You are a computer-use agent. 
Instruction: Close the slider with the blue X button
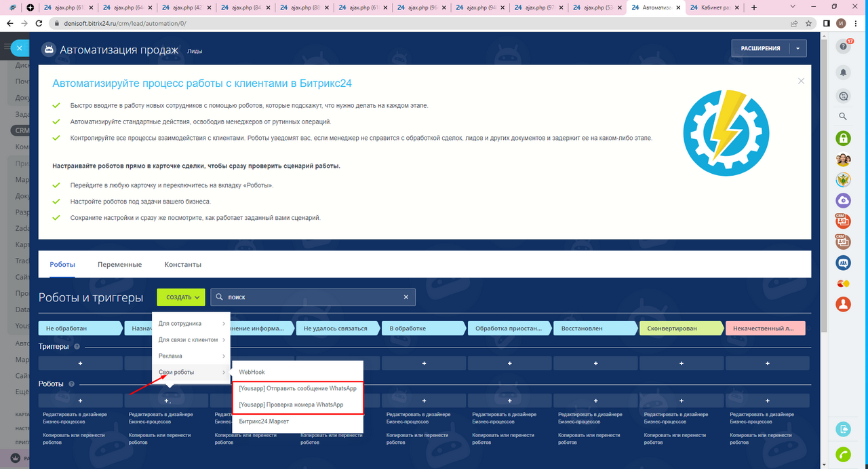[x=20, y=48]
